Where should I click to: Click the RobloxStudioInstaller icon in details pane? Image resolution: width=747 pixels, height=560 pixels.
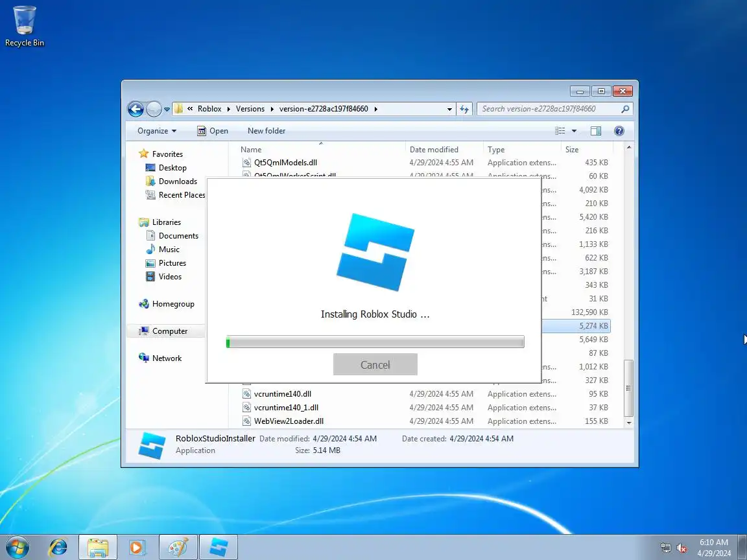tap(152, 446)
